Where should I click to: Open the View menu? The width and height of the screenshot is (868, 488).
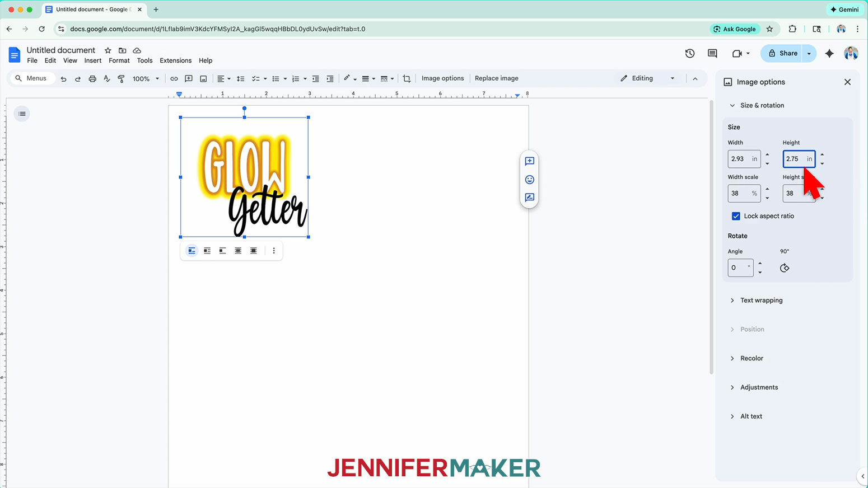(x=70, y=60)
